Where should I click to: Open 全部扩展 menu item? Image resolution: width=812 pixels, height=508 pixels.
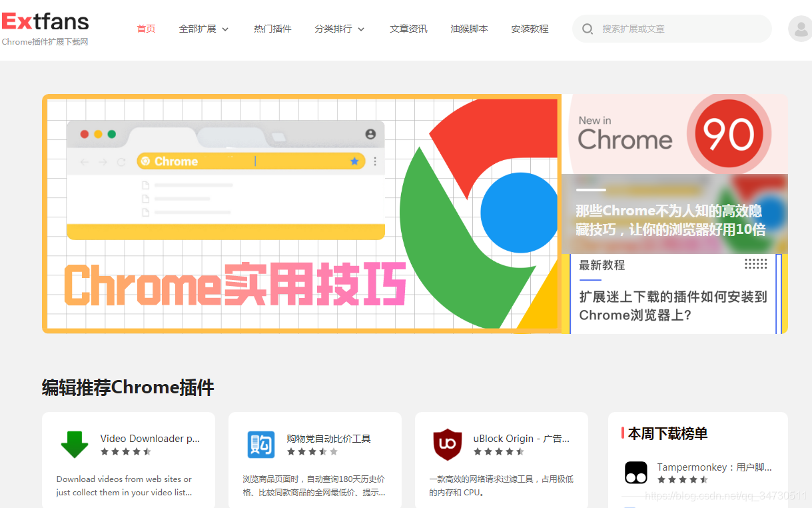click(197, 29)
